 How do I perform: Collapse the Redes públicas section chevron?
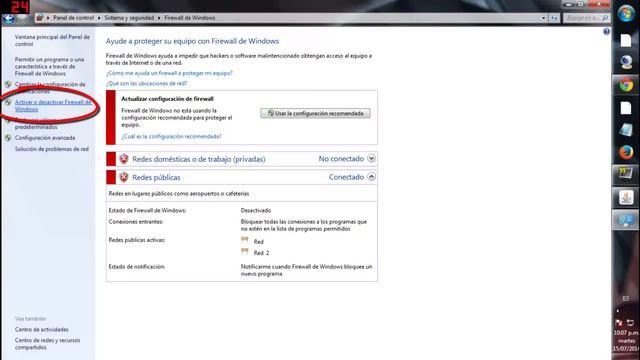371,177
